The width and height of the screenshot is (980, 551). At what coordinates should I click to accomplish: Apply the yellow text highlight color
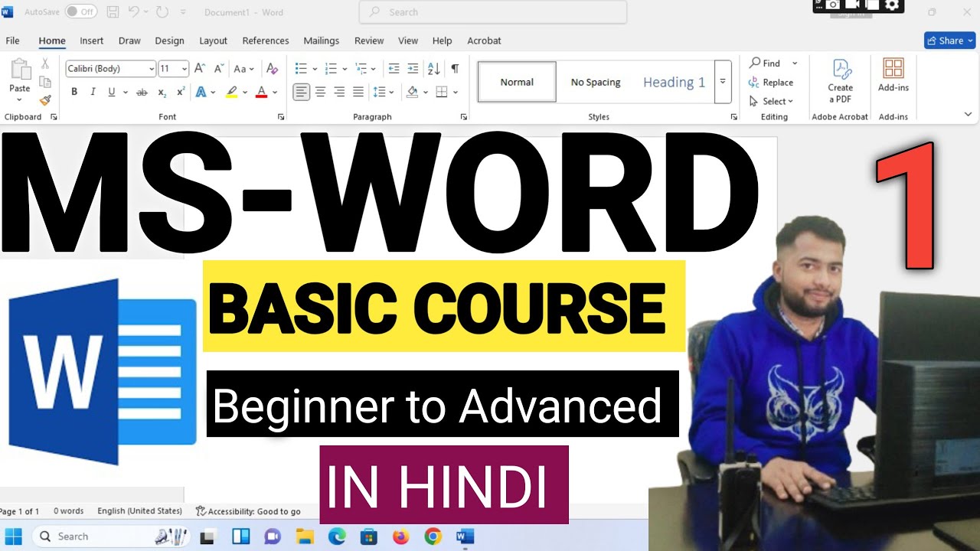232,92
